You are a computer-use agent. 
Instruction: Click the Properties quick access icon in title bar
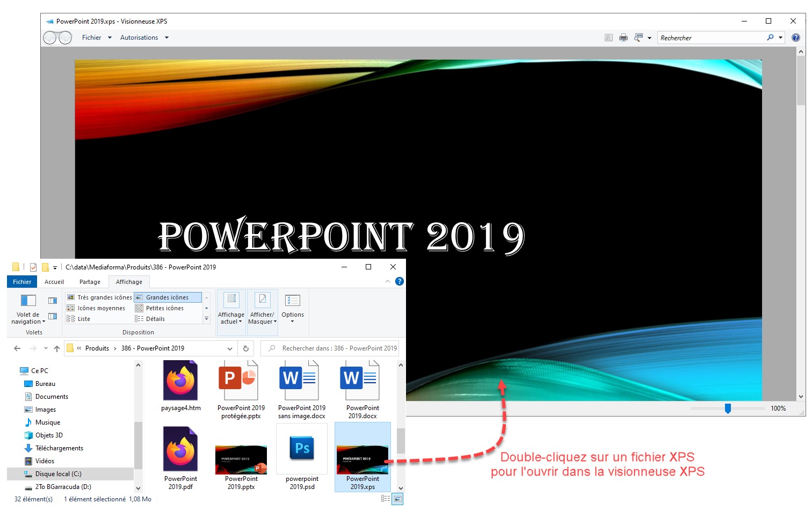(33, 267)
